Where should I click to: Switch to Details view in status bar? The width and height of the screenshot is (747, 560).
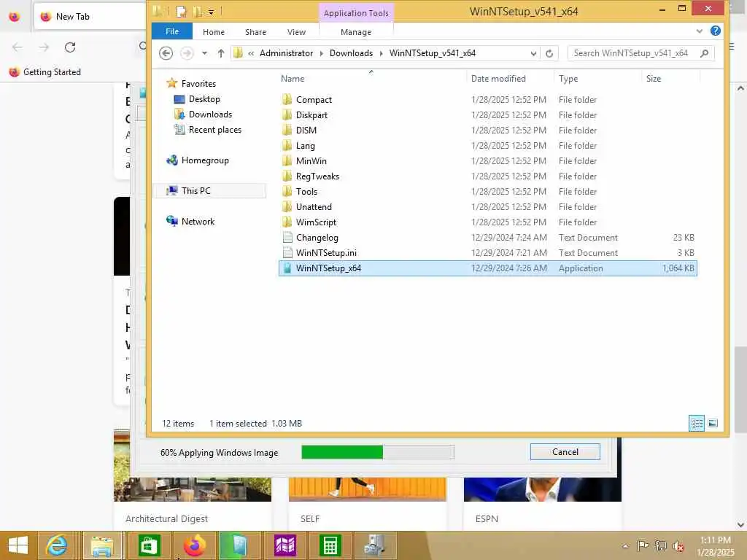pyautogui.click(x=697, y=423)
